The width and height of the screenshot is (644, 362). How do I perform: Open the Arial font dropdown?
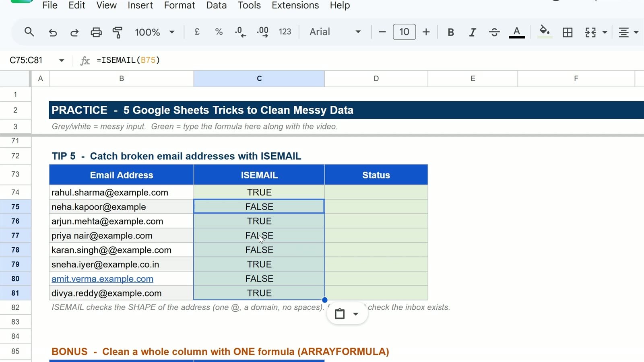point(335,32)
